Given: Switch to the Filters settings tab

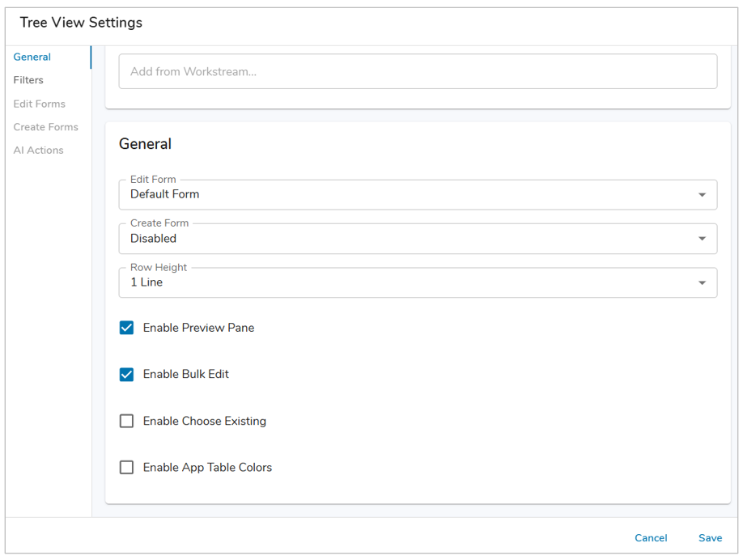Looking at the screenshot, I should coord(28,80).
